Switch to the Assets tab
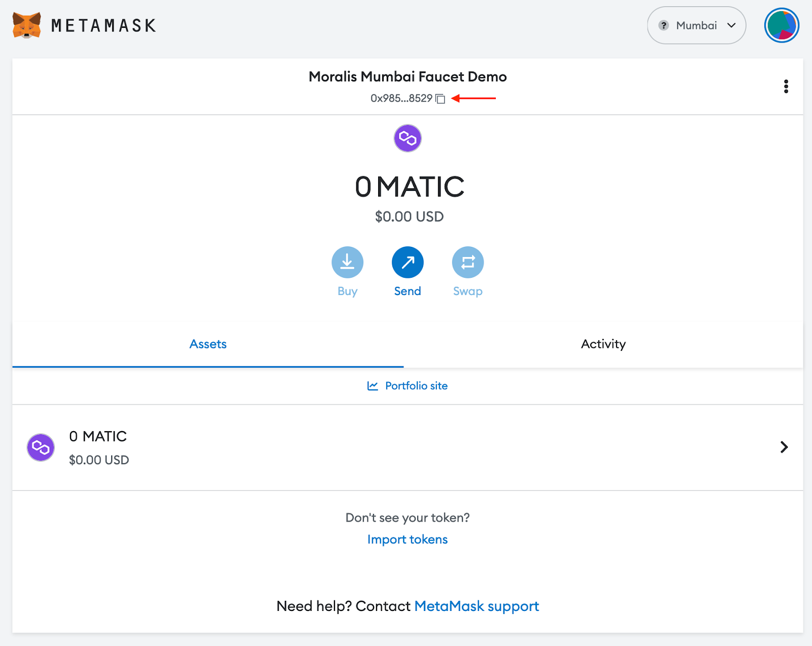This screenshot has height=646, width=812. (x=208, y=344)
